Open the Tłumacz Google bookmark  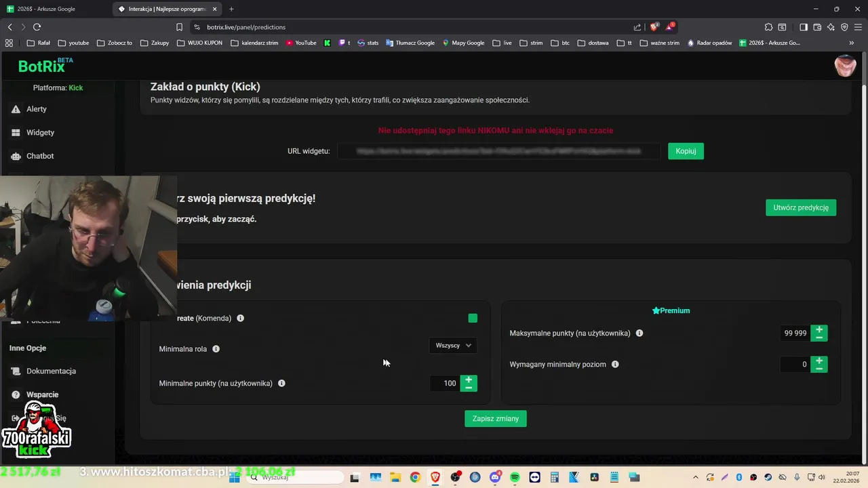[410, 43]
